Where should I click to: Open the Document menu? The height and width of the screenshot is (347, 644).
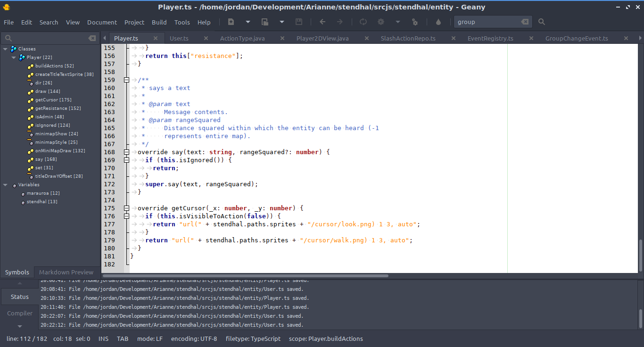pos(102,22)
